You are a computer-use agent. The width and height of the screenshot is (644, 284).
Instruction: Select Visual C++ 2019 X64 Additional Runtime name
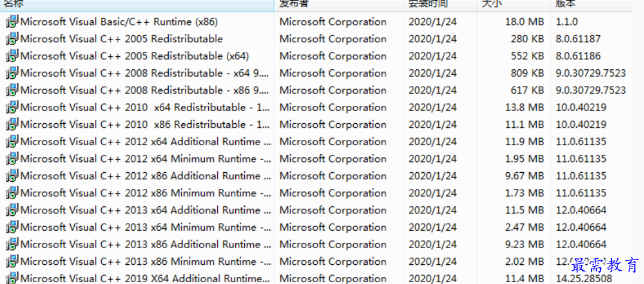pyautogui.click(x=145, y=279)
